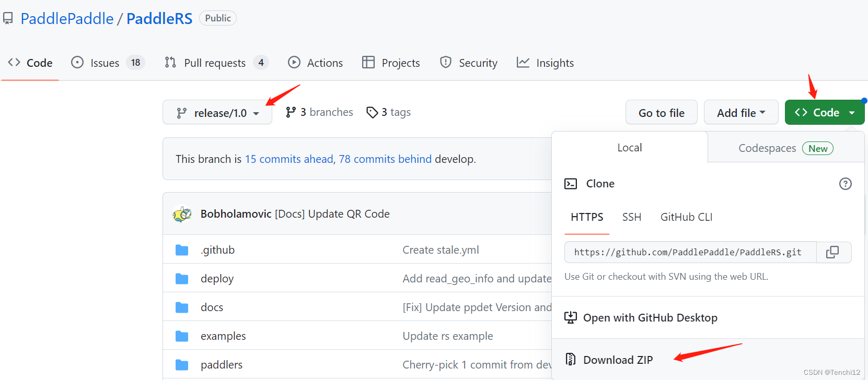Click the Projects table icon
Viewport: 868px width, 380px height.
[368, 63]
